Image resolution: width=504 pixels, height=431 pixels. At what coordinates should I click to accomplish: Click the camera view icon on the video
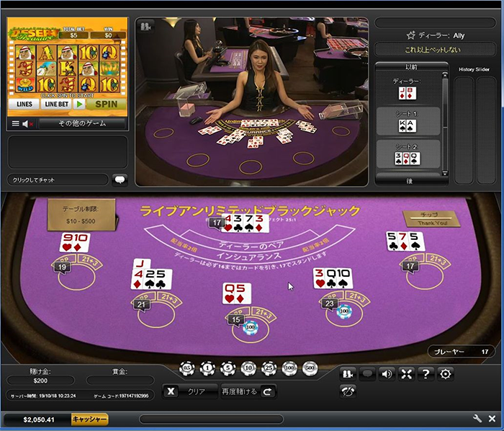pos(146,26)
